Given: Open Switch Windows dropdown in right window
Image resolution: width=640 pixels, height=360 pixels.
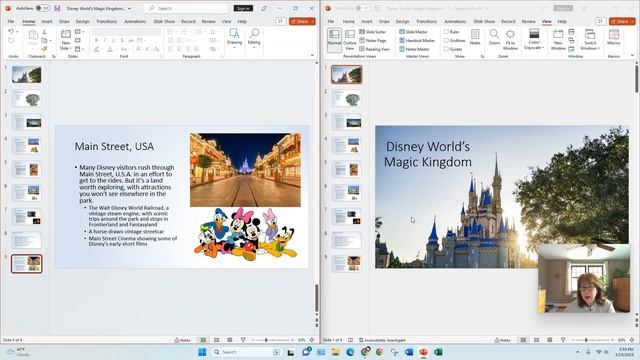Looking at the screenshot, I should [x=590, y=40].
